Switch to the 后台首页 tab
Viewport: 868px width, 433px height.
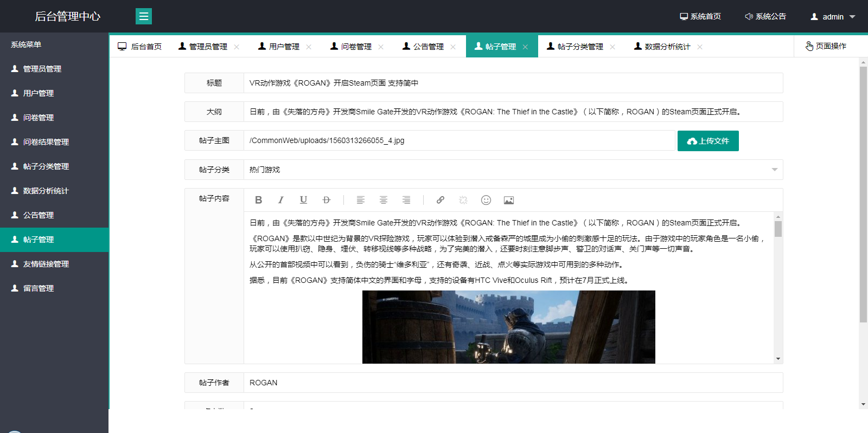(x=140, y=47)
